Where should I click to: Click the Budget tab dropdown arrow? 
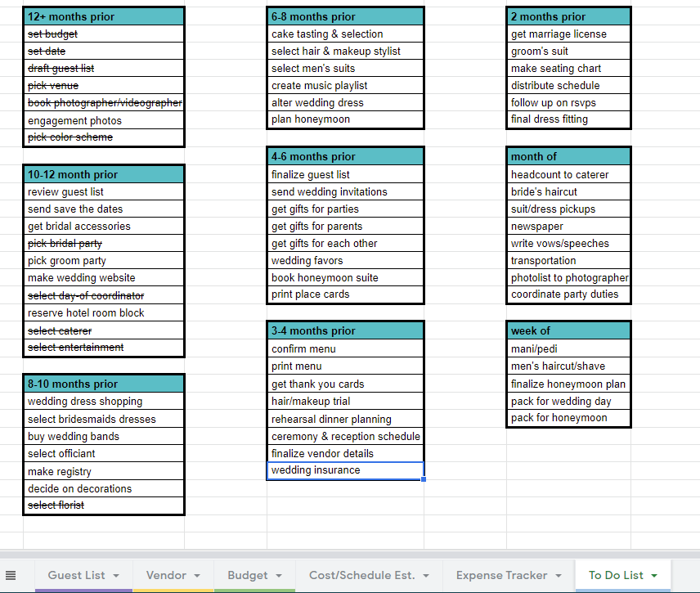click(279, 576)
